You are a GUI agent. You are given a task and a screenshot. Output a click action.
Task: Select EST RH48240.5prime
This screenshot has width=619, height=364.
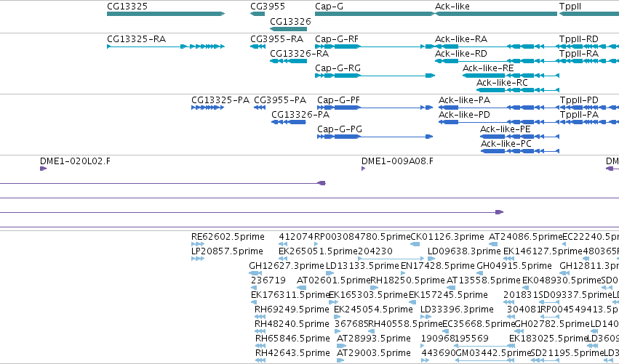[260, 331]
